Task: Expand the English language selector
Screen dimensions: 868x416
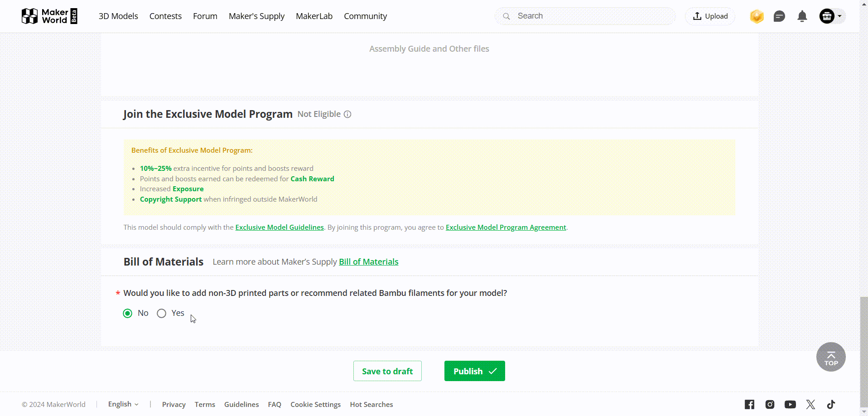Action: [123, 404]
